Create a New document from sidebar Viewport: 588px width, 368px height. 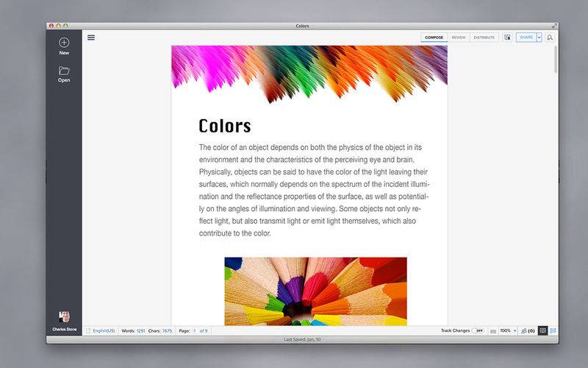pyautogui.click(x=64, y=46)
